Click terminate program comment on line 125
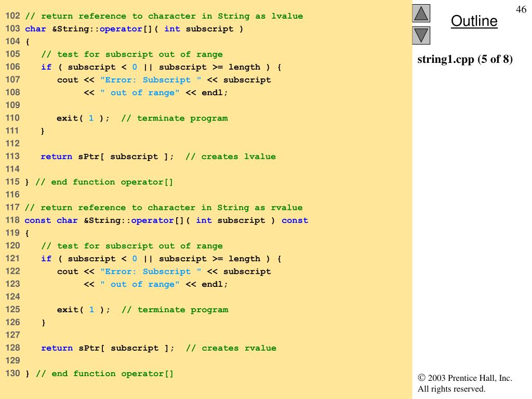 pos(175,310)
